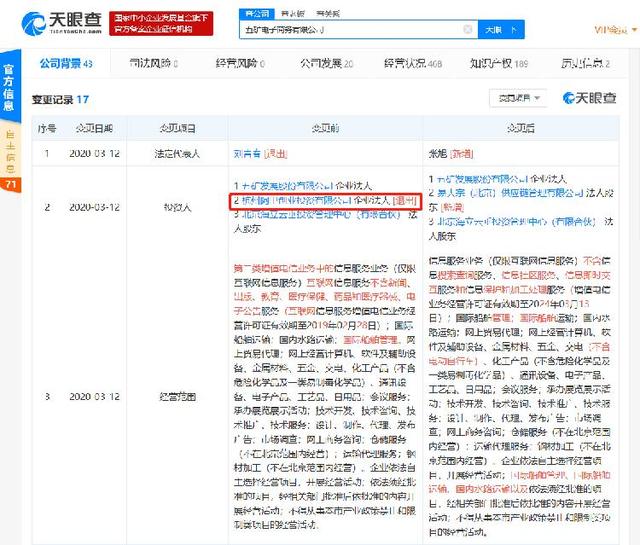Open the 杭州阿里创业投资有限公司 link
The image size is (640, 545).
(x=296, y=200)
